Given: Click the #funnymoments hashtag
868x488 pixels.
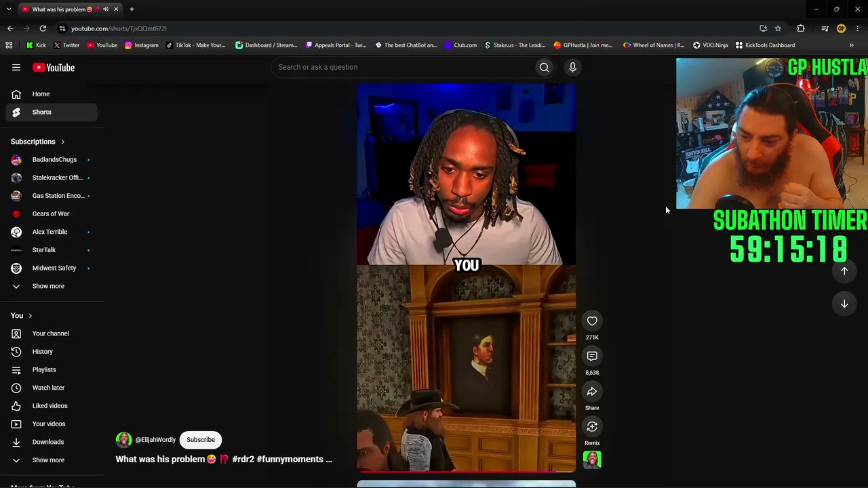Looking at the screenshot, I should point(290,460).
